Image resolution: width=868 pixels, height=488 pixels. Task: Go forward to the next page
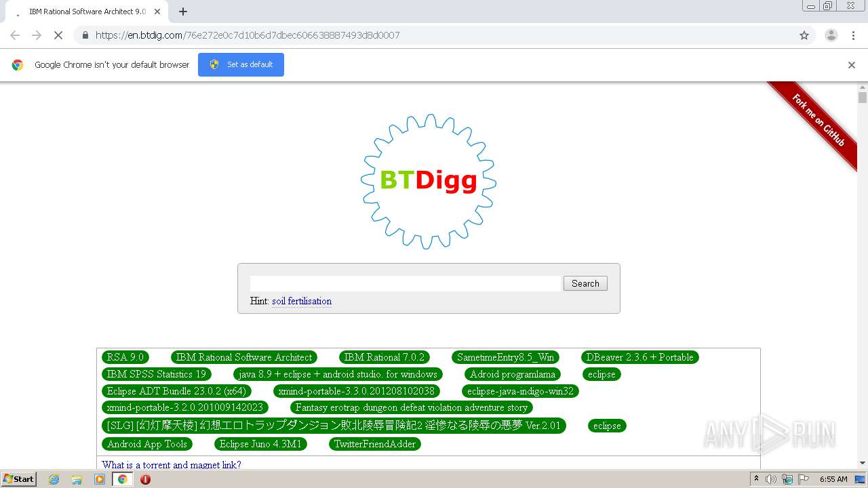pos(37,35)
